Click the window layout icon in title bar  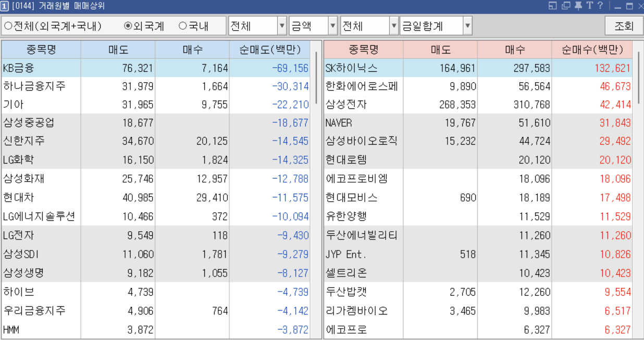click(553, 6)
